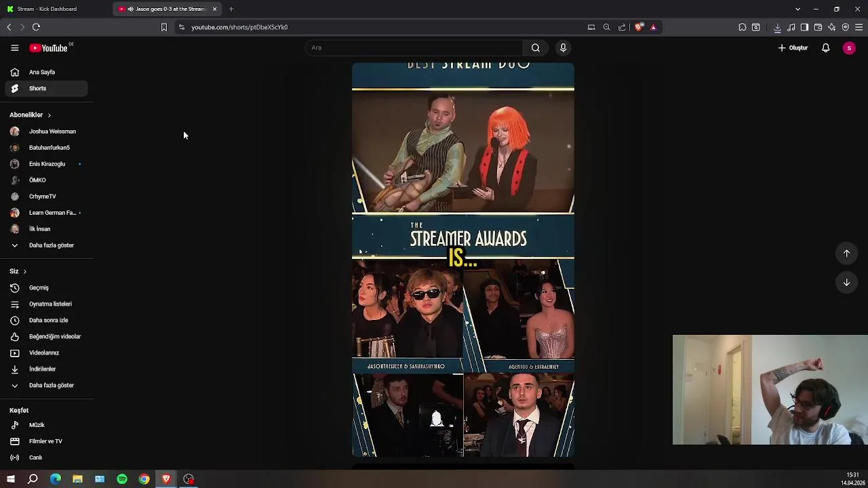Select Shorts in sidebar
Screen dimensions: 868x488
(46, 88)
